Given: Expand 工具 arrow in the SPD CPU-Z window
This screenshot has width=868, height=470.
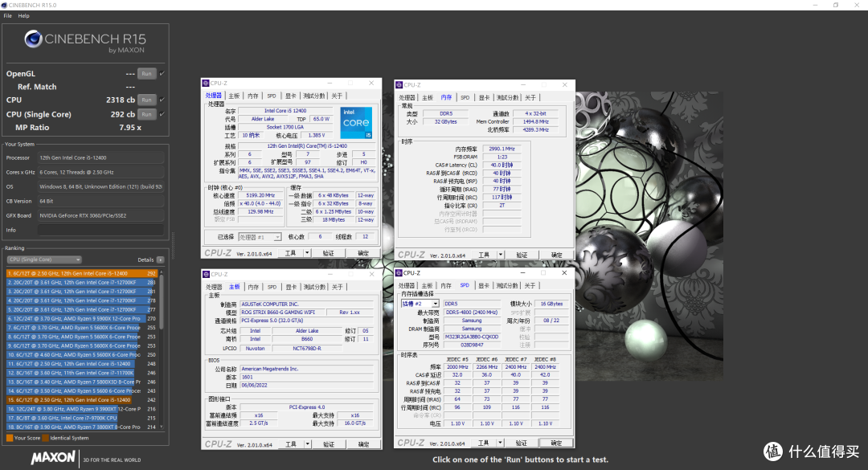Looking at the screenshot, I should tap(500, 443).
